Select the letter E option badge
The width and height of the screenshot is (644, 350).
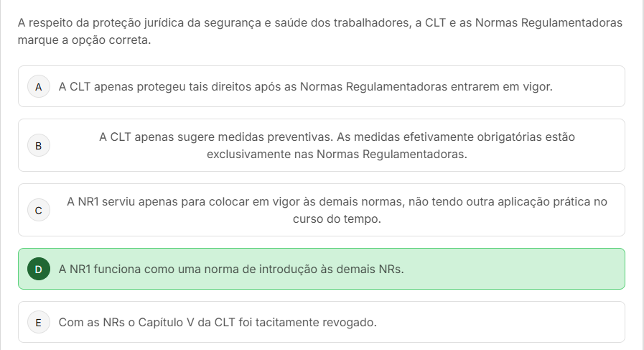pos(39,323)
